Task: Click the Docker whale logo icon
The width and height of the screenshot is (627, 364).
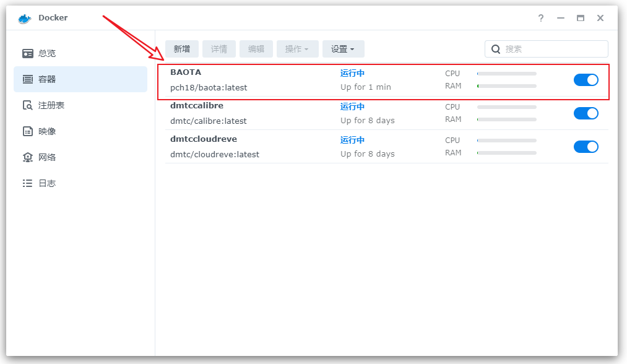Action: 25,18
